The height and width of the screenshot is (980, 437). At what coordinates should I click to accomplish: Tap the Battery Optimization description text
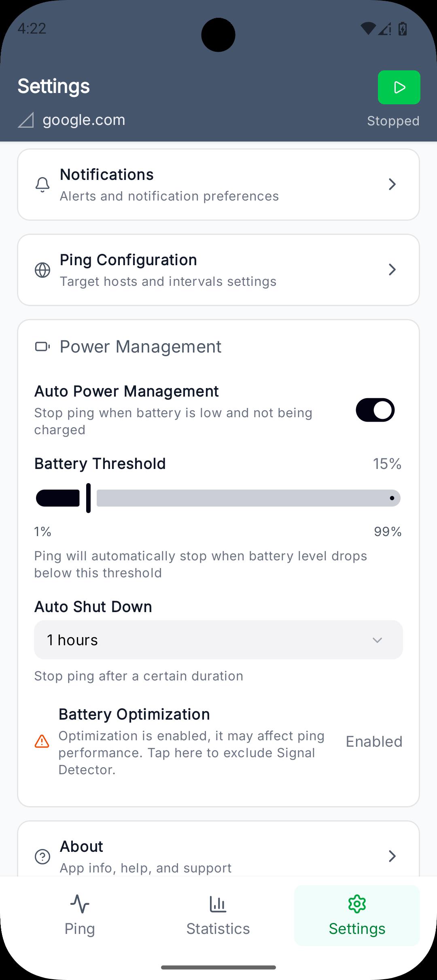[x=191, y=752]
